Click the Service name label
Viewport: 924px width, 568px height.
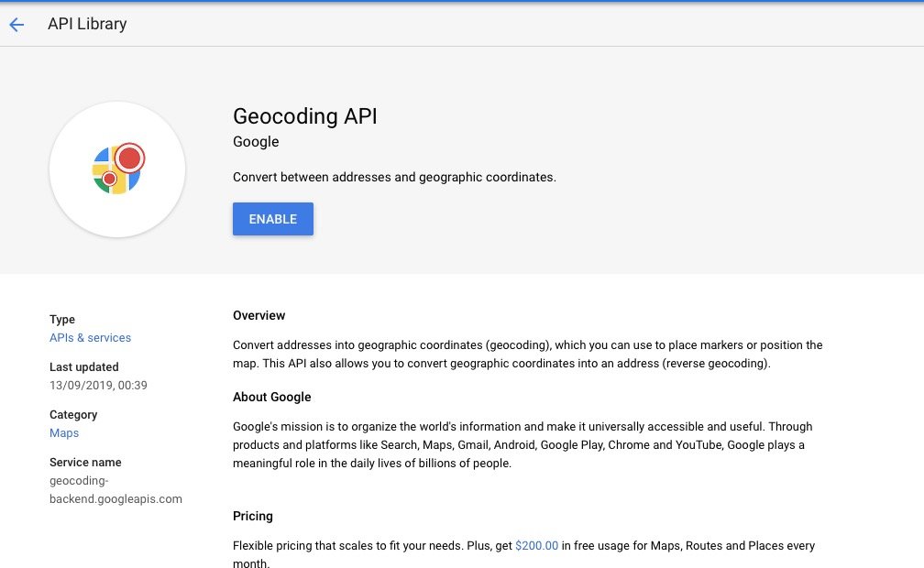85,463
